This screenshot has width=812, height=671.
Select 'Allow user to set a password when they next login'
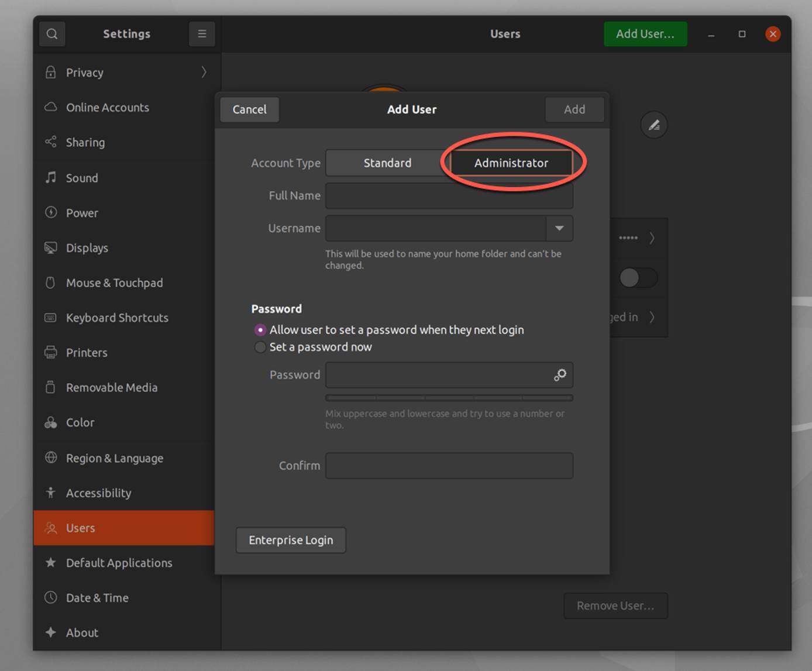click(260, 330)
